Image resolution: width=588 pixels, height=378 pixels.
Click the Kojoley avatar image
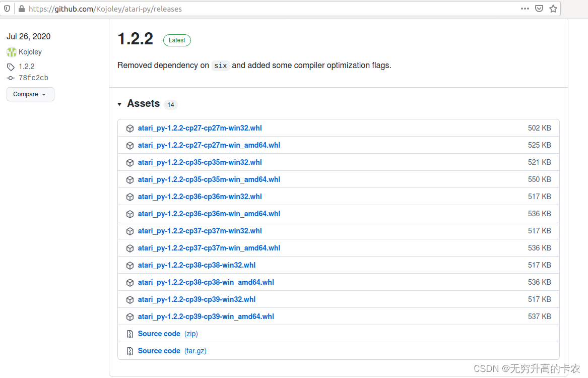12,52
